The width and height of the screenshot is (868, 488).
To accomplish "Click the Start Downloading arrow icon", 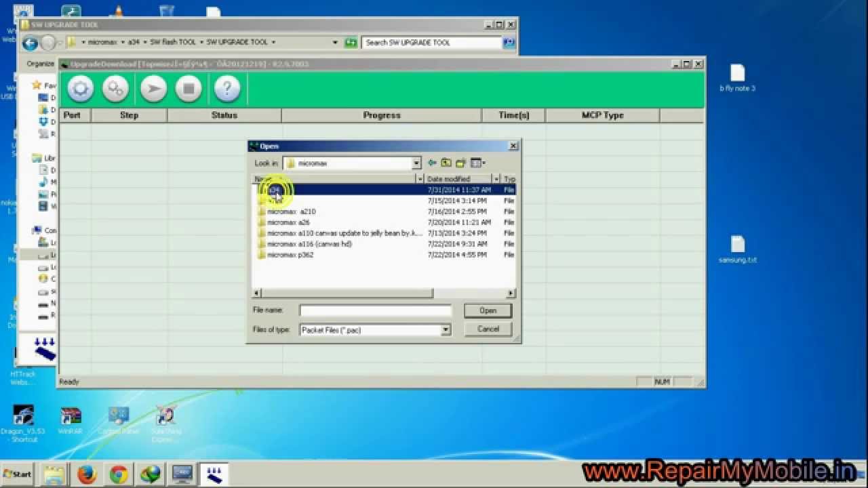I will [153, 89].
